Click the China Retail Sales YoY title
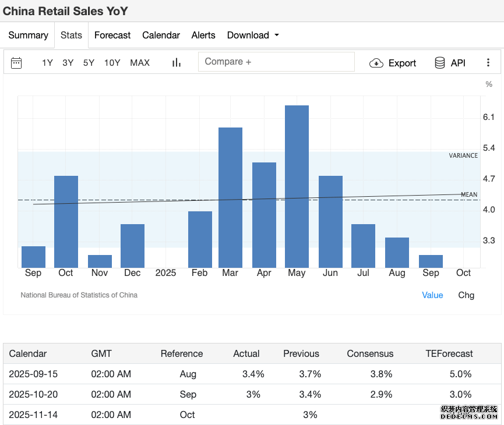This screenshot has width=504, height=425. [x=65, y=11]
